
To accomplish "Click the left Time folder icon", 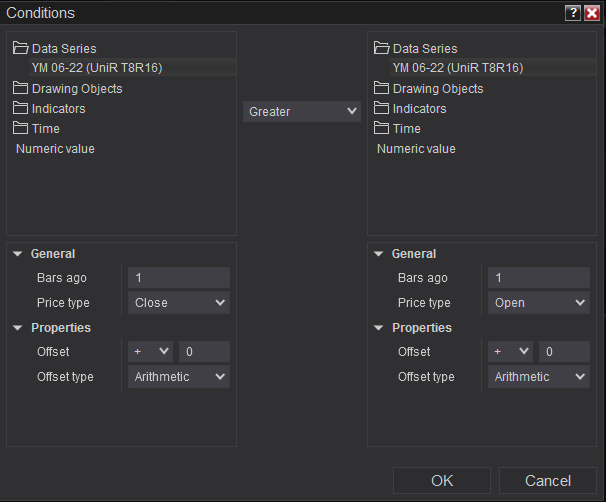I will point(21,128).
